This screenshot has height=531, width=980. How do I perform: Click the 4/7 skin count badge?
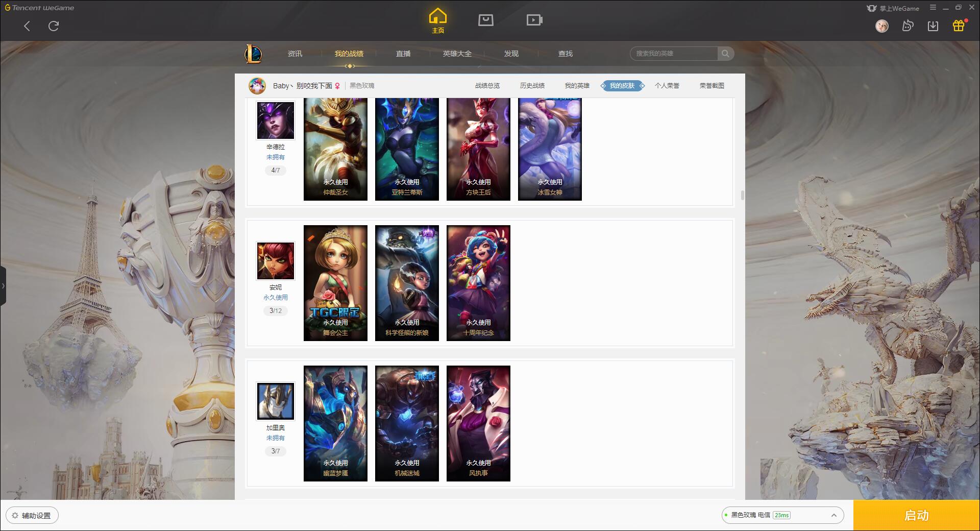[x=276, y=171]
